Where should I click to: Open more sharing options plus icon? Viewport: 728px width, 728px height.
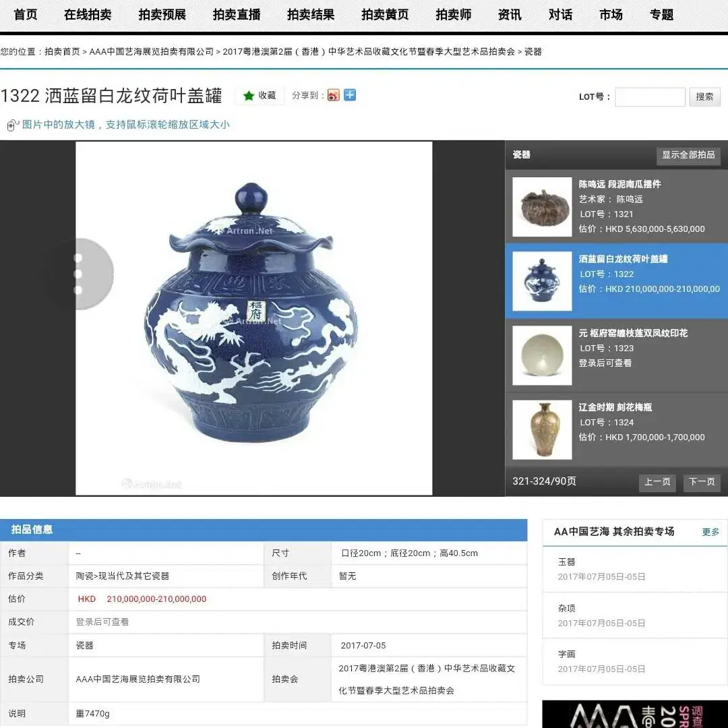[x=350, y=95]
